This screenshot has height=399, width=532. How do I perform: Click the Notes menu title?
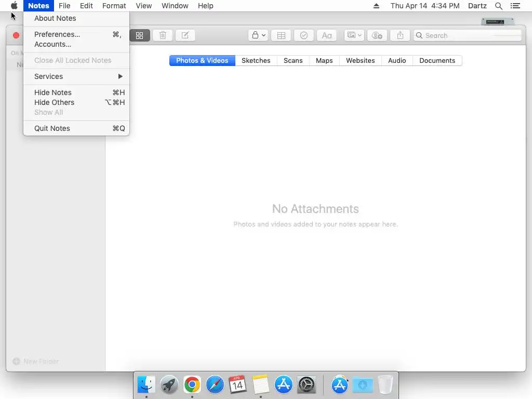coord(38,6)
